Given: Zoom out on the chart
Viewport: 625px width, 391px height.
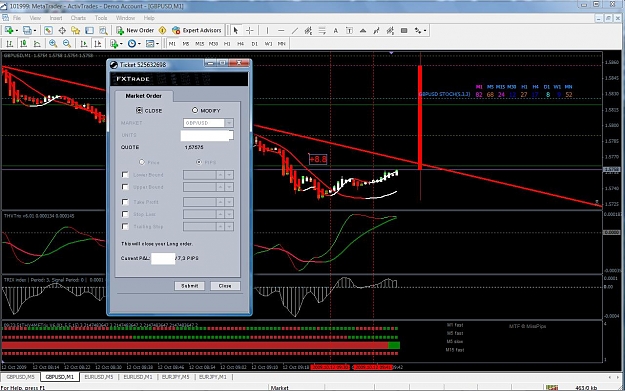Looking at the screenshot, I should point(67,43).
